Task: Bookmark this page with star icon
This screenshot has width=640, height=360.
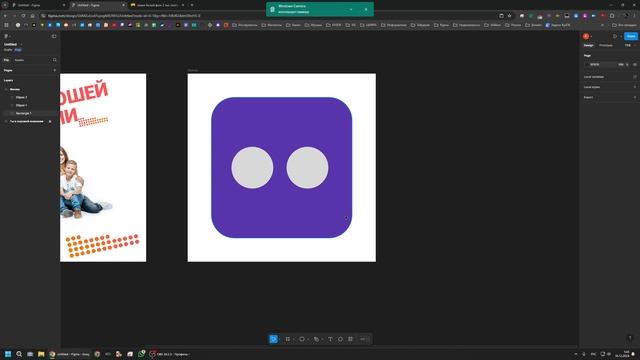Action: (x=509, y=16)
